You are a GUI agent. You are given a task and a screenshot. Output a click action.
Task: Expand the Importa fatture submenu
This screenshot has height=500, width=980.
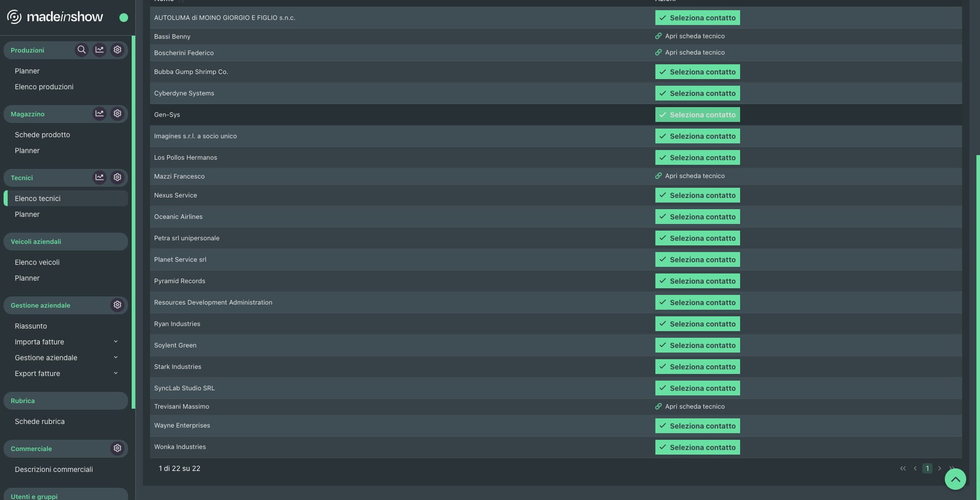point(115,342)
